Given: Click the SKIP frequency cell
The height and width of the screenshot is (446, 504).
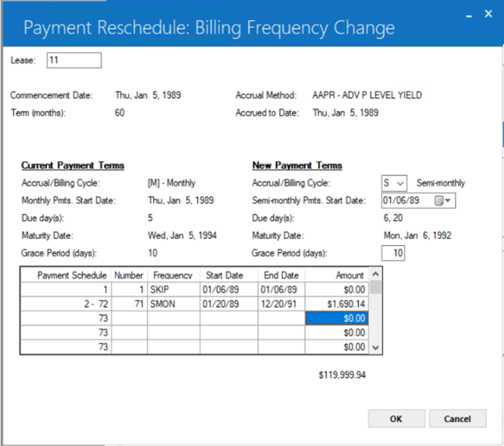Looking at the screenshot, I should pyautogui.click(x=174, y=289).
